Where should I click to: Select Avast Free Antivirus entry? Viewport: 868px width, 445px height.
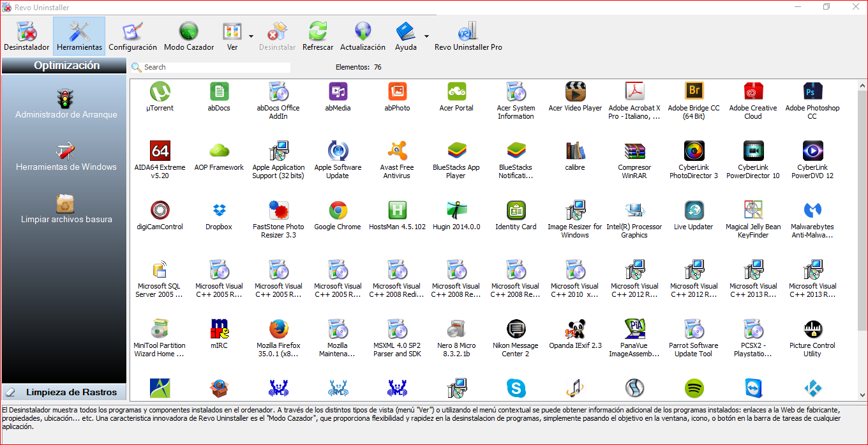tap(397, 160)
